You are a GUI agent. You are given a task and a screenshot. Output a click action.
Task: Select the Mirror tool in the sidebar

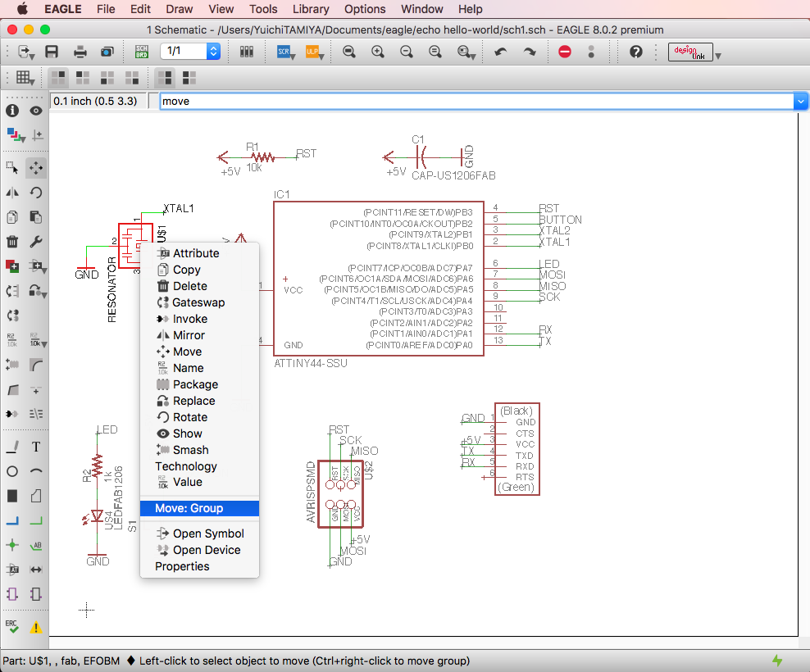[x=12, y=192]
